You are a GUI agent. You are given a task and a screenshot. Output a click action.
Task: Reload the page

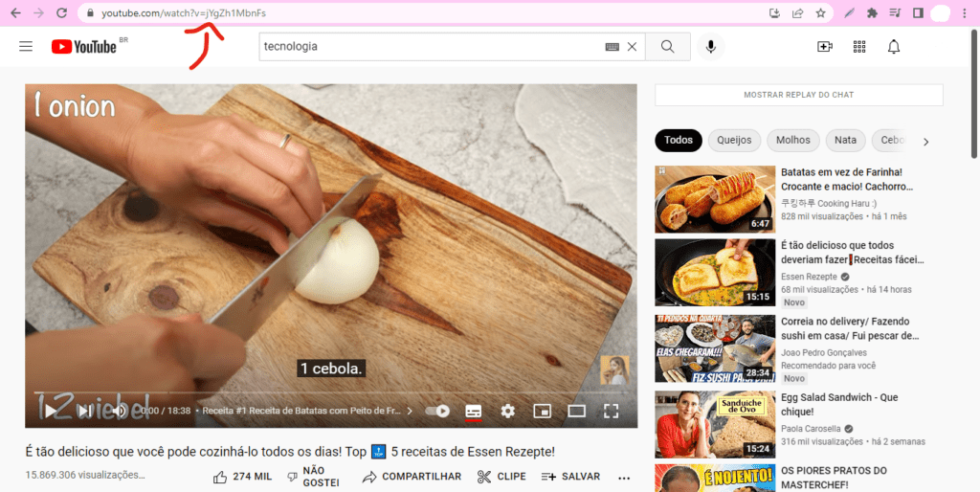click(x=61, y=13)
